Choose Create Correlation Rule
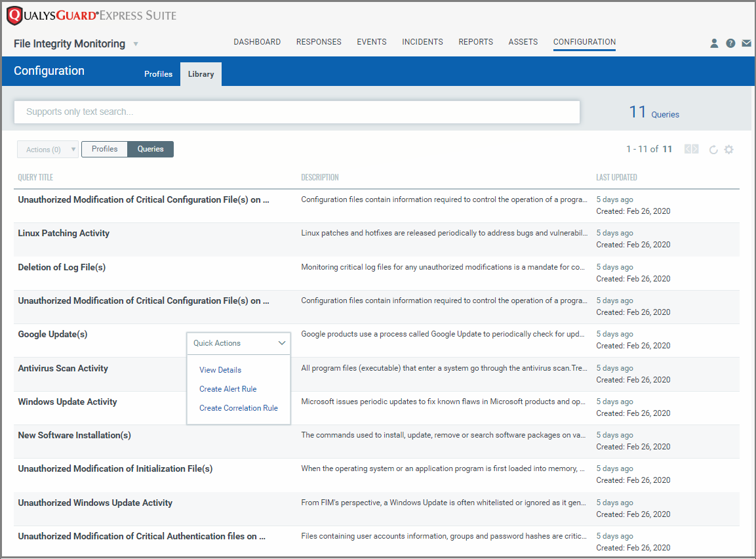Viewport: 756px width, 559px height. tap(239, 408)
